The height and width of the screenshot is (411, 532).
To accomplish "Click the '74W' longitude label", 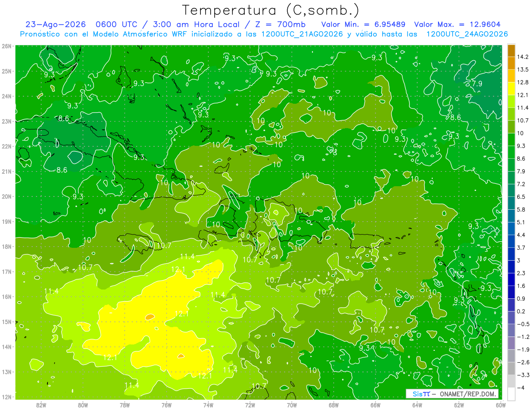I will pos(208,405).
